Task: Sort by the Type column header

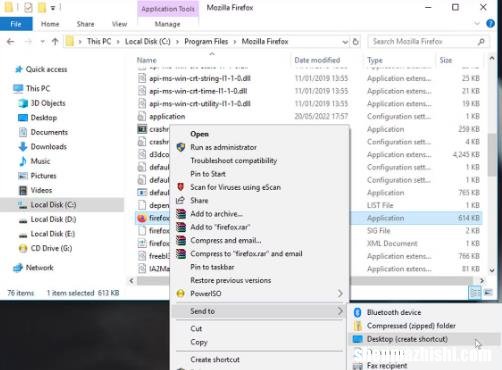Action: click(x=375, y=60)
